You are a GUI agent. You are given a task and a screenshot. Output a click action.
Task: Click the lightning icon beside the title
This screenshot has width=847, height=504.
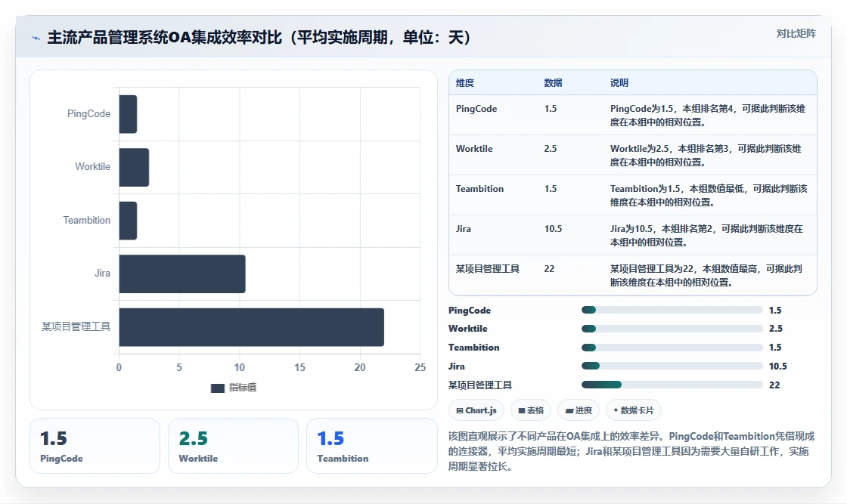pos(36,38)
